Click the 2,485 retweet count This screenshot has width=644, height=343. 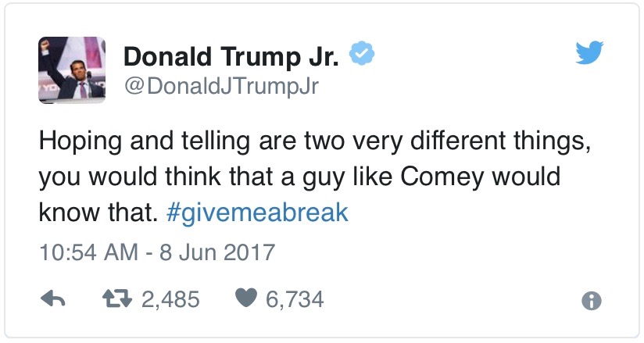(171, 299)
